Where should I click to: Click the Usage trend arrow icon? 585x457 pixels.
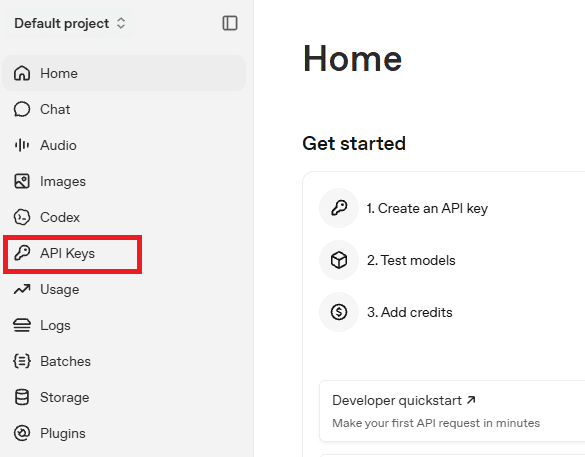point(22,289)
